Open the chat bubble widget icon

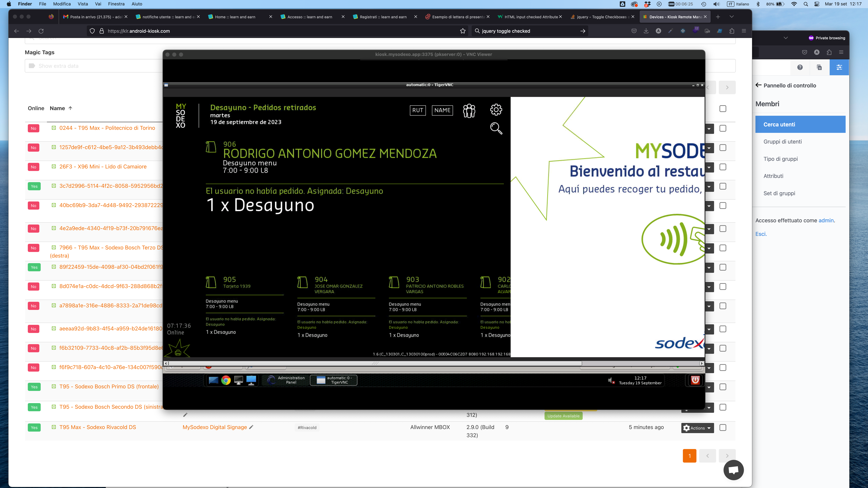(x=734, y=470)
